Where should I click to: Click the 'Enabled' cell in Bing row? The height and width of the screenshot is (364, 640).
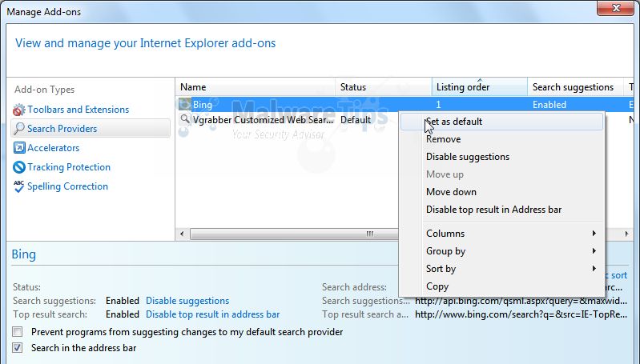click(x=549, y=105)
